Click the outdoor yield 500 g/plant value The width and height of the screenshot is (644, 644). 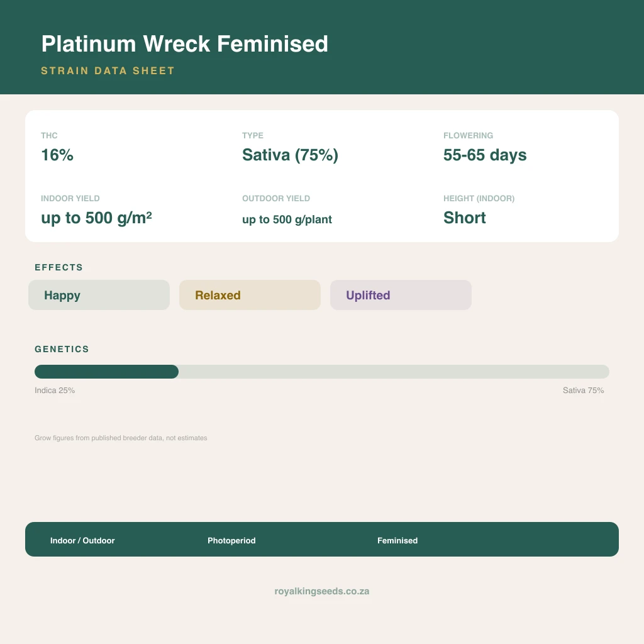(287, 219)
